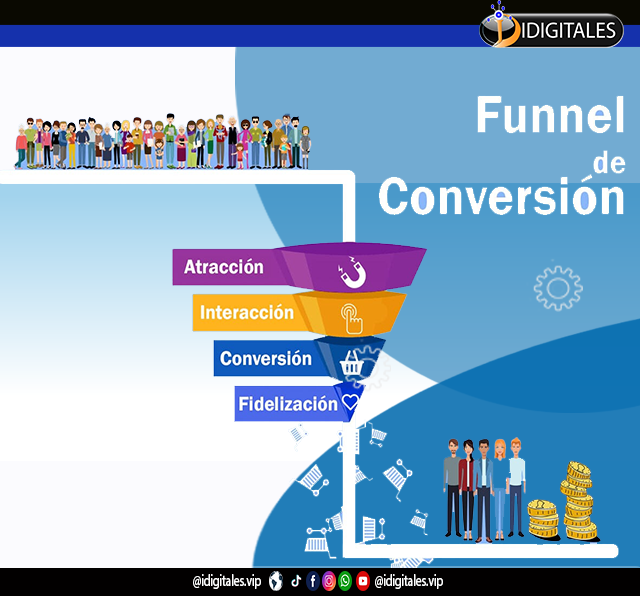
Task: Open the Instagram icon in the footer
Action: click(x=329, y=581)
